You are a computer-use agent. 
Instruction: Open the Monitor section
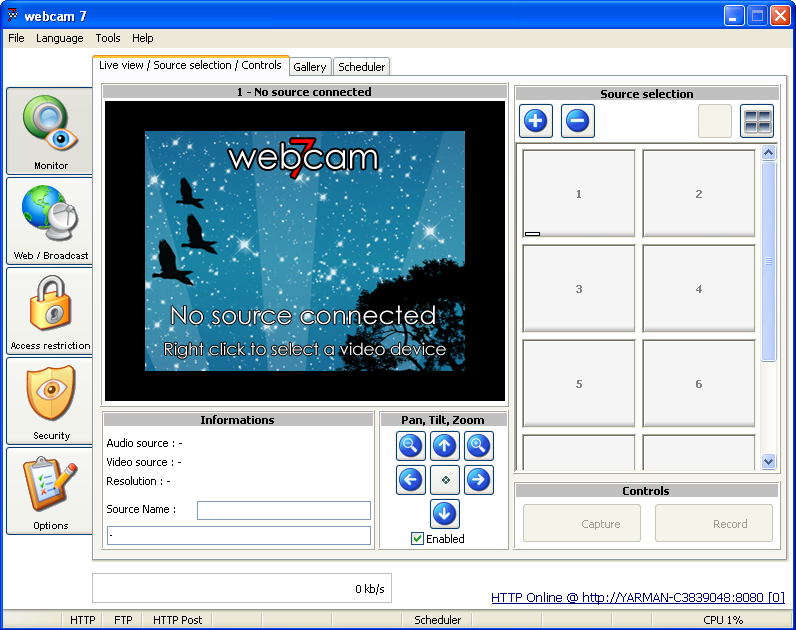[x=50, y=131]
